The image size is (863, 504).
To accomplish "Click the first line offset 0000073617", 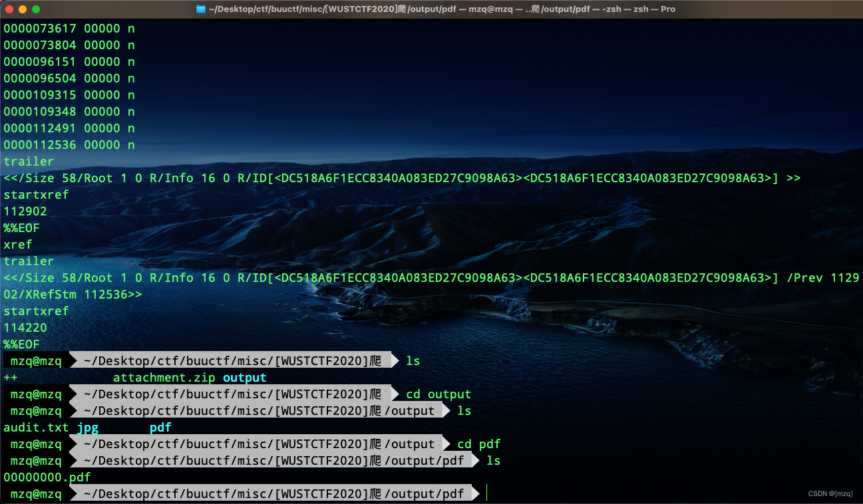I will [x=40, y=29].
